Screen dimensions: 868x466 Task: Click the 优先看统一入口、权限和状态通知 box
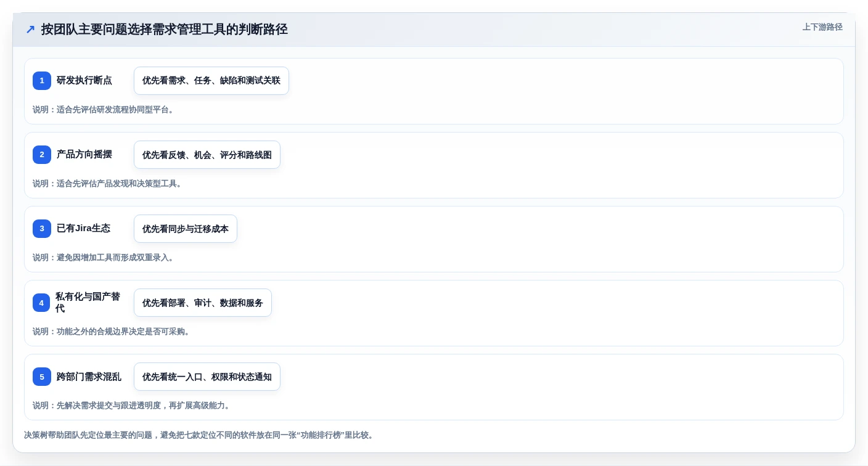[207, 377]
